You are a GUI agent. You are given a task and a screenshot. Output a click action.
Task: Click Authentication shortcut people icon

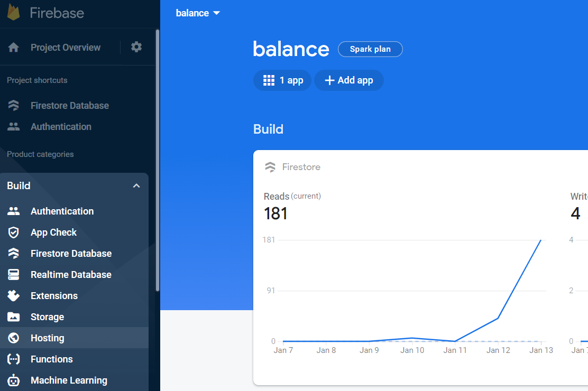(14, 127)
